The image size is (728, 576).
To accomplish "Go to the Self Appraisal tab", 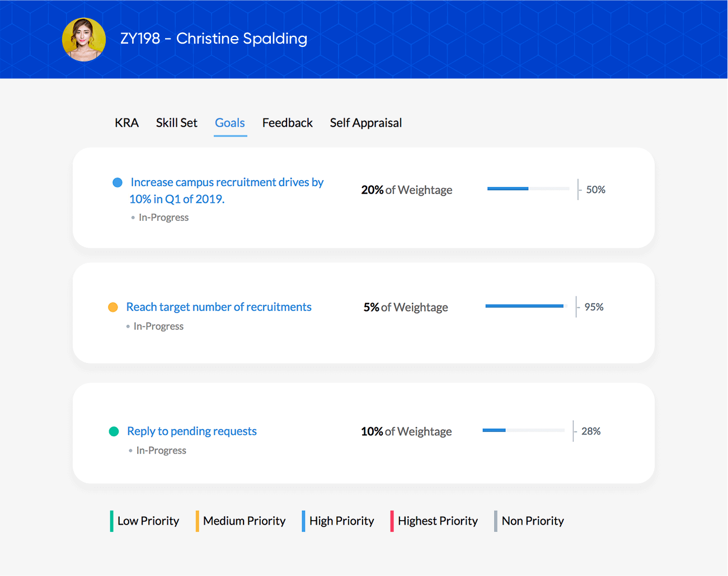I will tap(365, 123).
